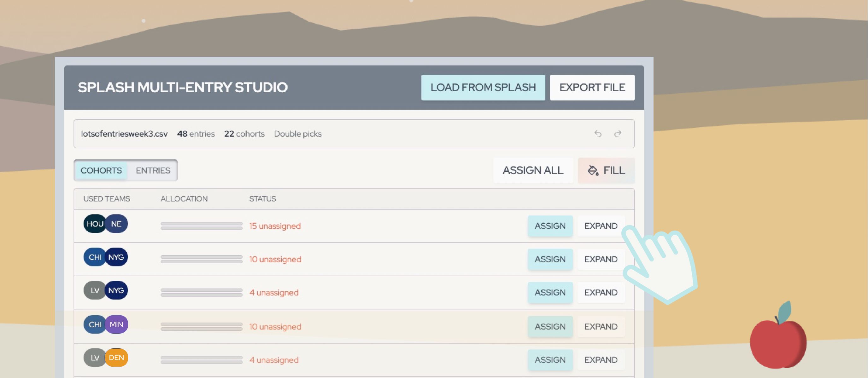Click the undo arrow icon

[x=598, y=134]
